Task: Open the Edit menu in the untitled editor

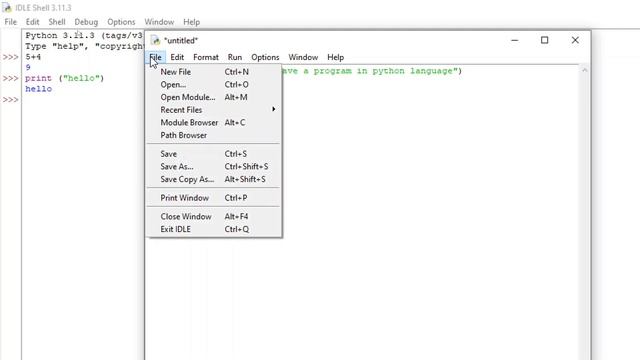Action: point(177,57)
